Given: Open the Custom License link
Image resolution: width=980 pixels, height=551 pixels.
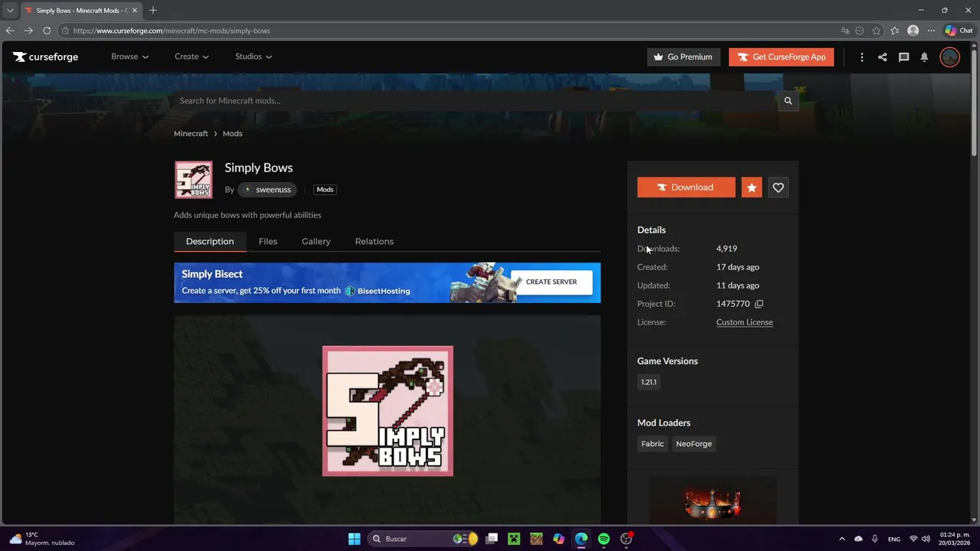Looking at the screenshot, I should pos(744,322).
